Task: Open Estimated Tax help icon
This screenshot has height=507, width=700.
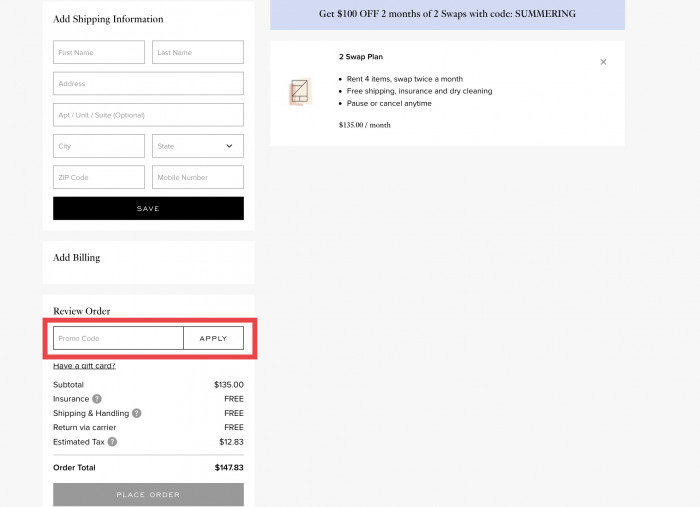Action: (112, 442)
